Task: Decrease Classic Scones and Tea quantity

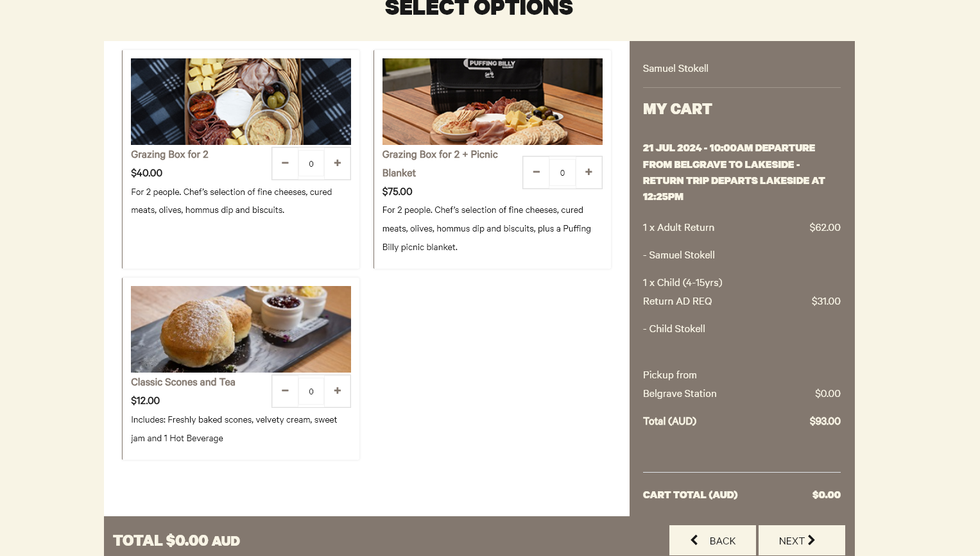Action: click(285, 391)
